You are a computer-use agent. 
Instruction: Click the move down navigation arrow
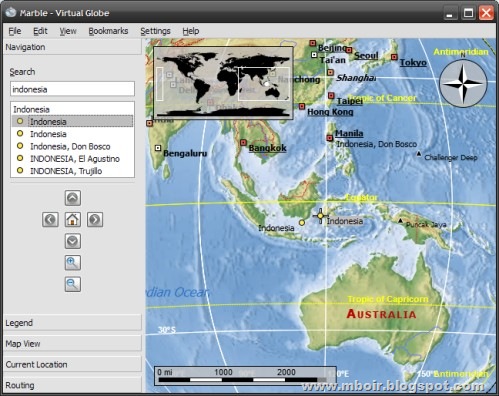(73, 241)
